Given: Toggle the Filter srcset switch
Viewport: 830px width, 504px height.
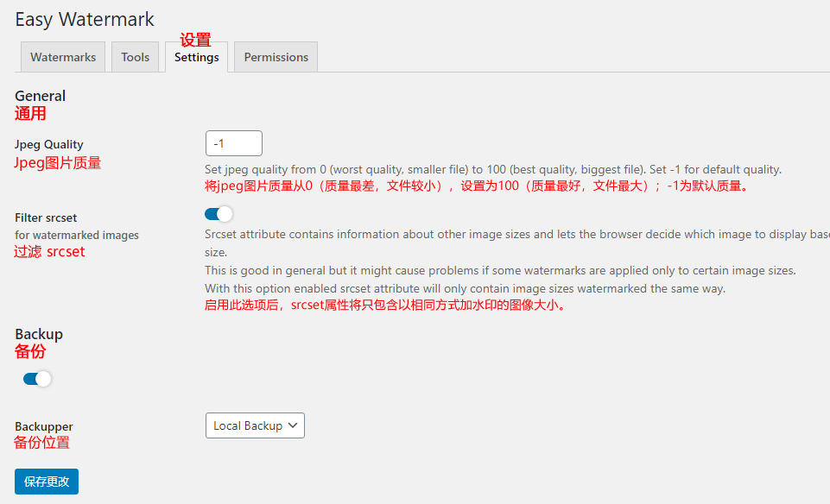Looking at the screenshot, I should [219, 214].
